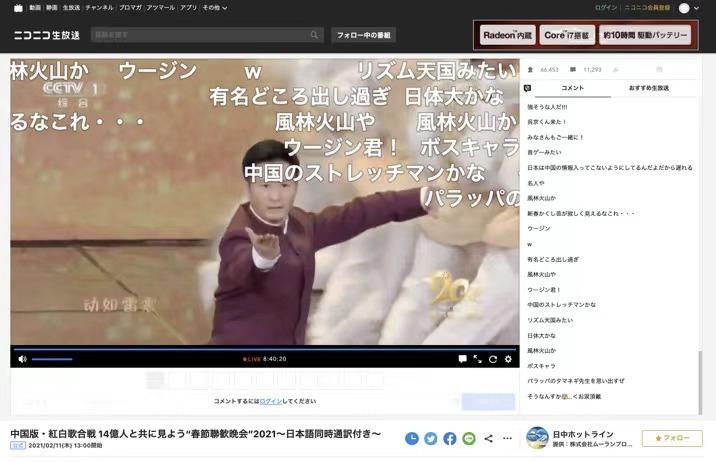This screenshot has height=462, width=716.
Task: Open 日中ホットライン channel avatar
Action: tap(537, 438)
